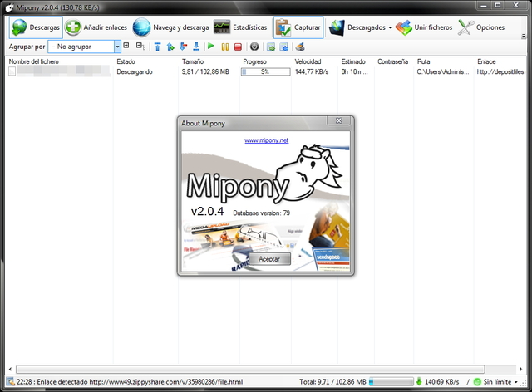532x392 pixels.
Task: Sort by Progreso column header
Action: coord(255,61)
